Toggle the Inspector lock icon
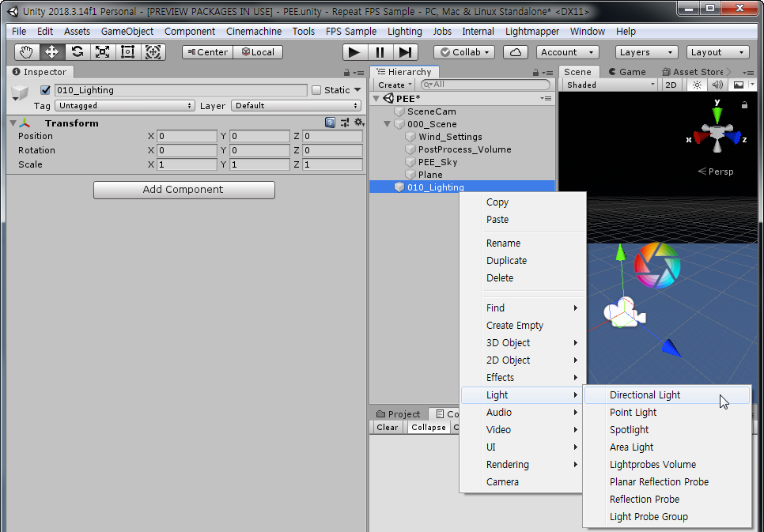 tap(347, 73)
